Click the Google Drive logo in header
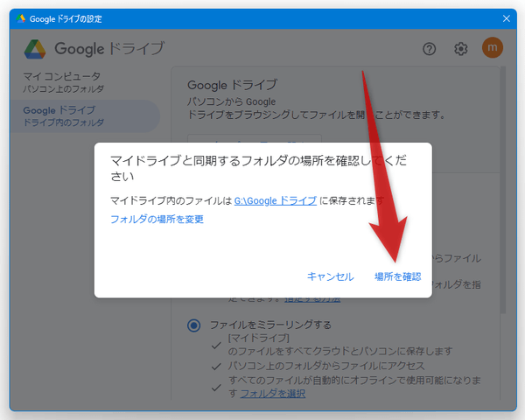This screenshot has height=420, width=525. pos(35,49)
